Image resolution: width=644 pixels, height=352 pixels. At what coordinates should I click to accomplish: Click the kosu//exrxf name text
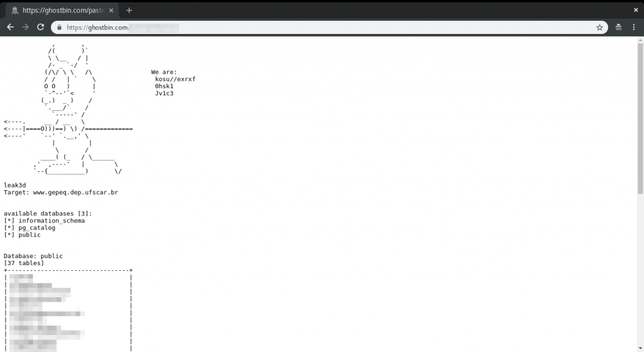[175, 79]
